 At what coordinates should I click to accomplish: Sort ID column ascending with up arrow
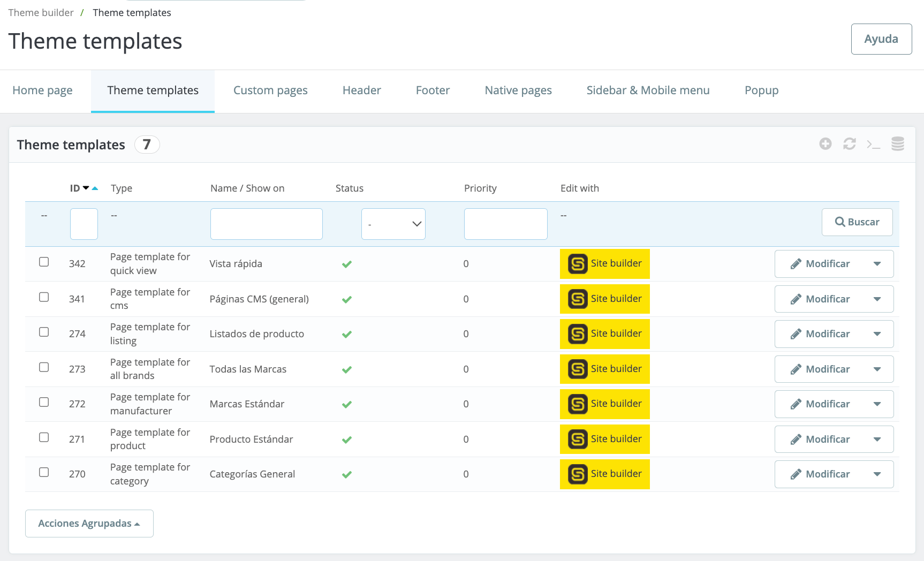tap(95, 188)
